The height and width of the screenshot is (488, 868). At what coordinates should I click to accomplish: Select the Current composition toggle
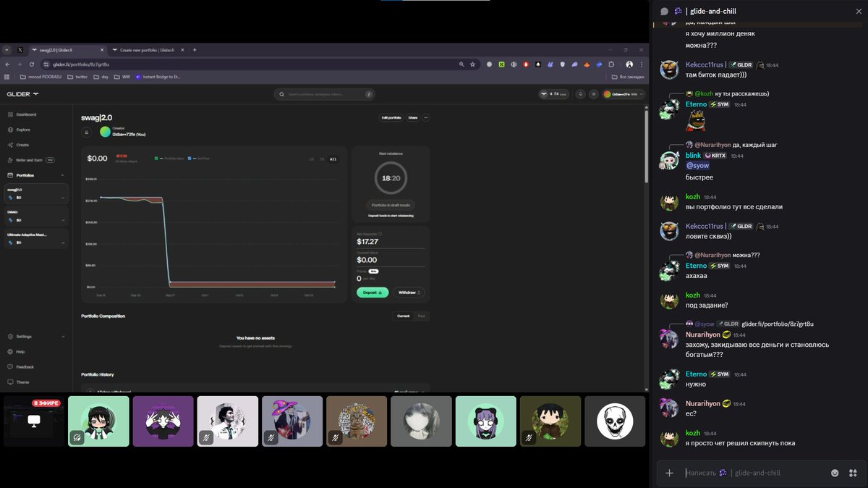(x=403, y=316)
